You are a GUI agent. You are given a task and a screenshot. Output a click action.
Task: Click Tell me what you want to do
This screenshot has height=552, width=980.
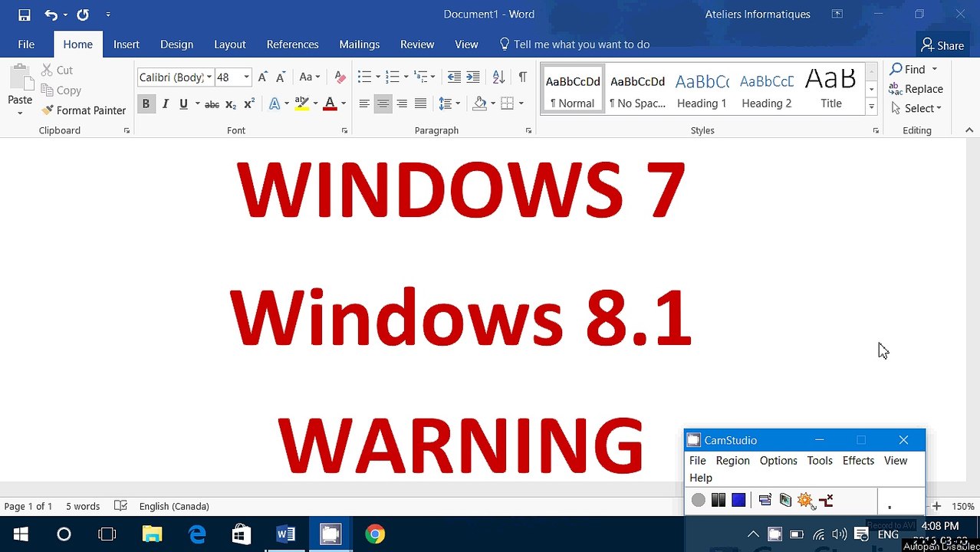coord(574,44)
